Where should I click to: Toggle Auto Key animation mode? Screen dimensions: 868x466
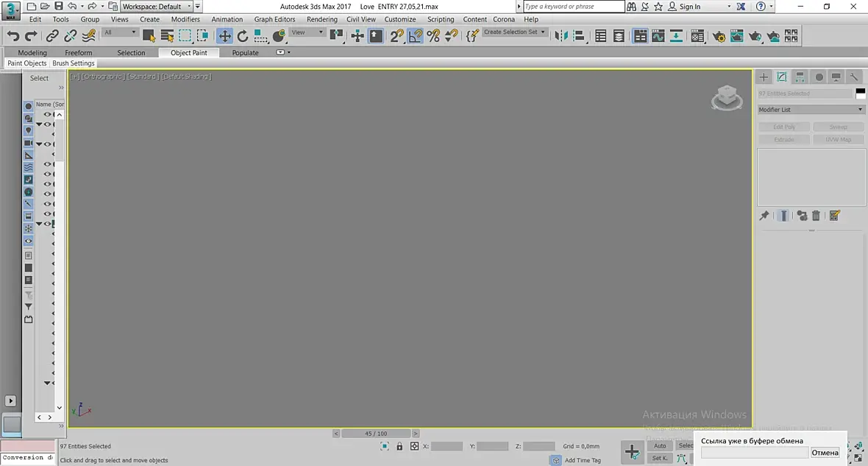click(x=660, y=445)
